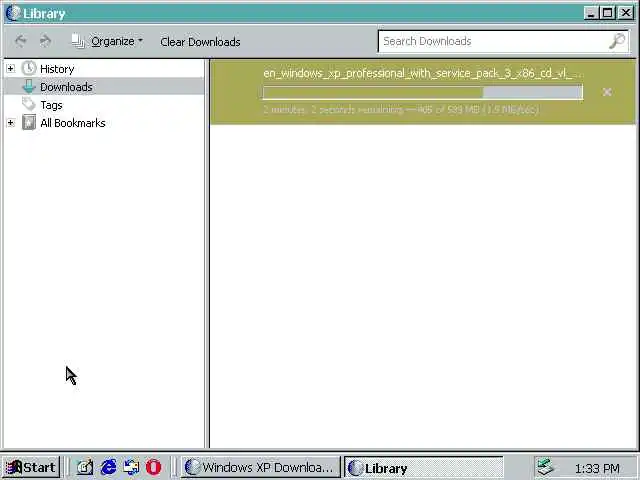
Task: Click the Outlook Express quick launch icon
Action: (x=131, y=467)
